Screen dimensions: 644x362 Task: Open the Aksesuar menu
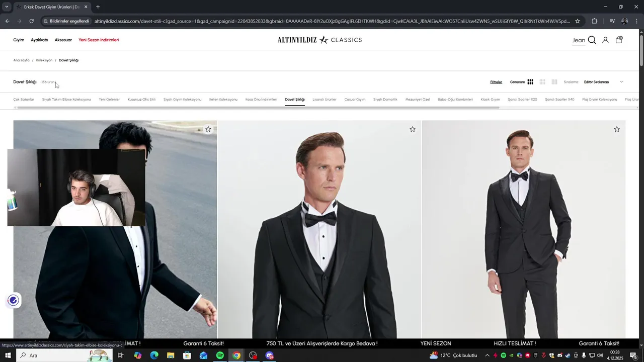pos(63,40)
